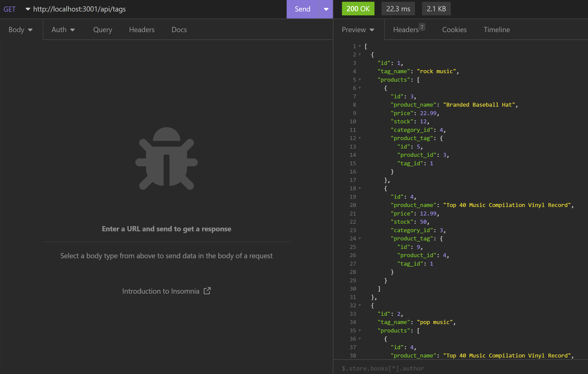
Task: Switch to the Timeline tab
Action: point(497,30)
